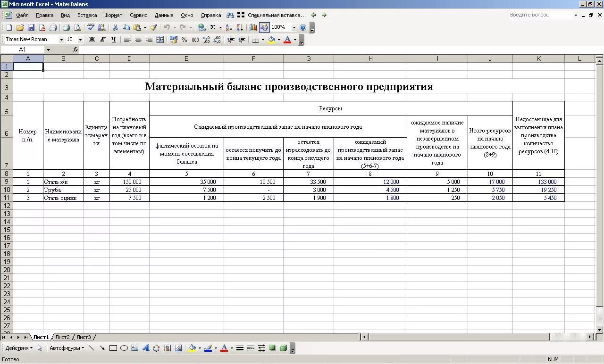604x364 pixels.
Task: Expand the Name Box dropdown for A1
Action: coord(48,50)
